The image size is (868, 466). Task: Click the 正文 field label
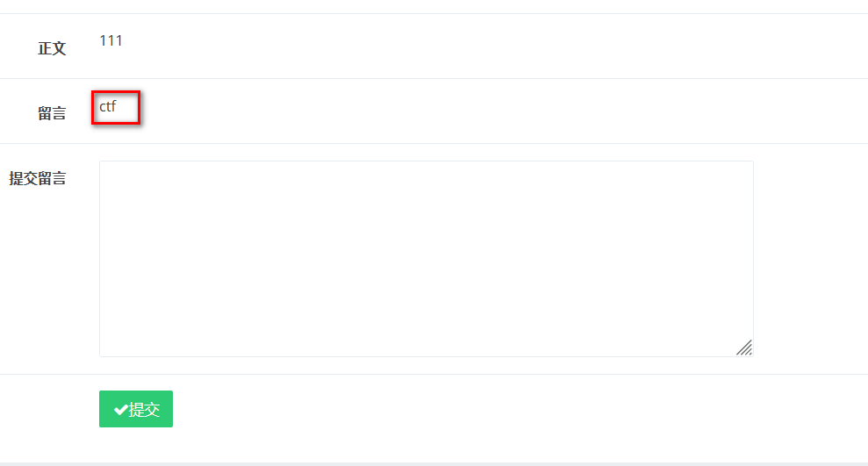click(x=52, y=48)
